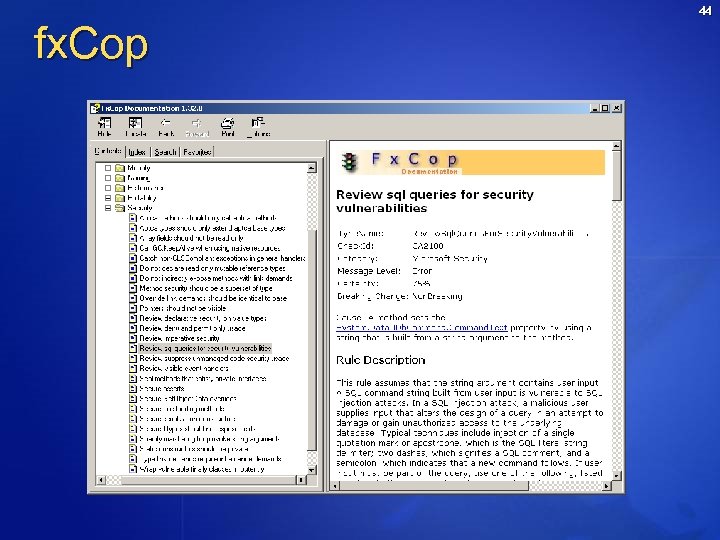Click the Naming folder icon

[x=120, y=178]
